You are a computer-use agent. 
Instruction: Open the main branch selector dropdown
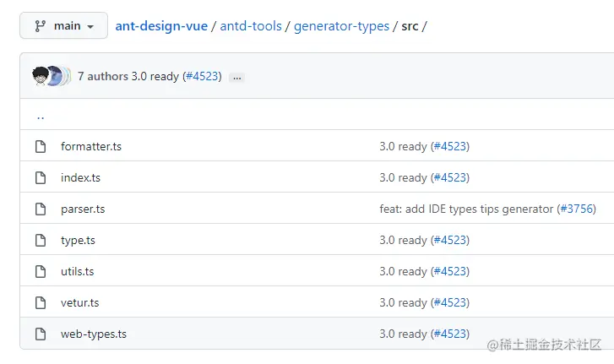tap(64, 26)
